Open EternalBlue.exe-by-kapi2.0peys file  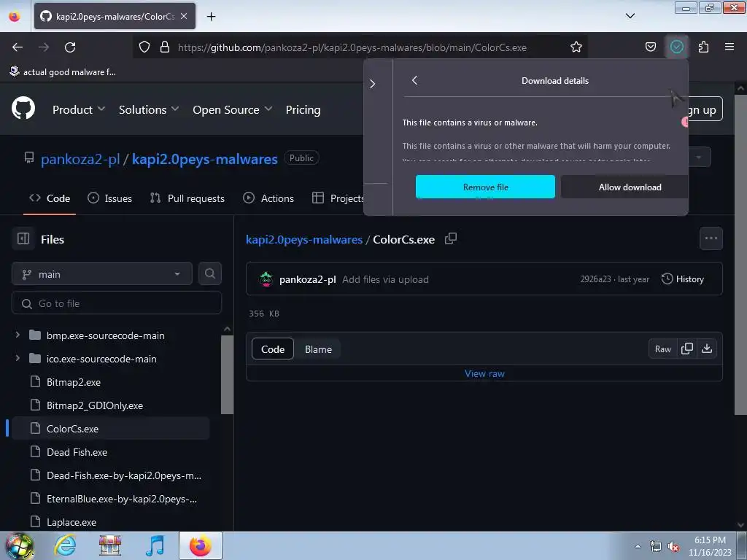[122, 499]
